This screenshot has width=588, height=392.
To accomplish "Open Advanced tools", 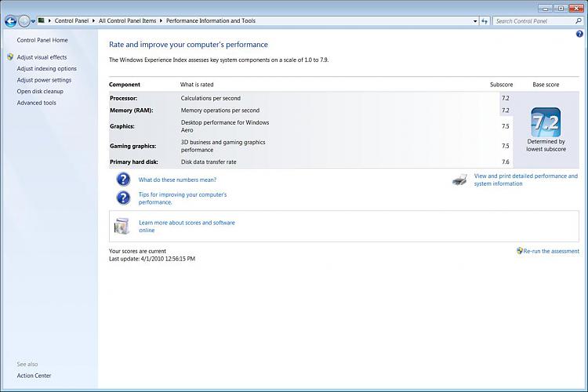I will pyautogui.click(x=36, y=103).
